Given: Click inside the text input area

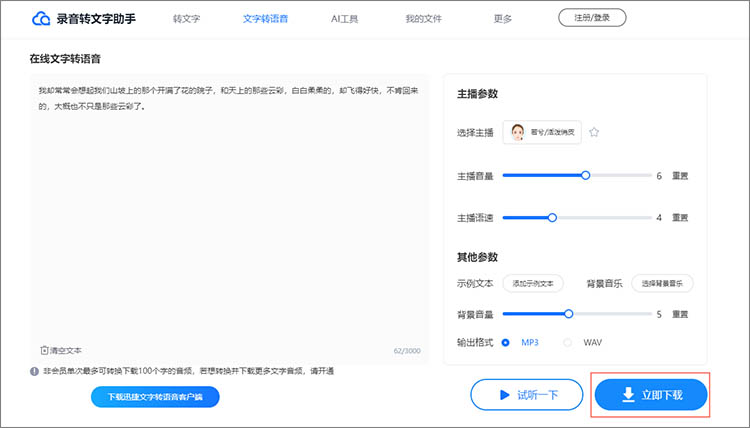Looking at the screenshot, I should pyautogui.click(x=229, y=220).
